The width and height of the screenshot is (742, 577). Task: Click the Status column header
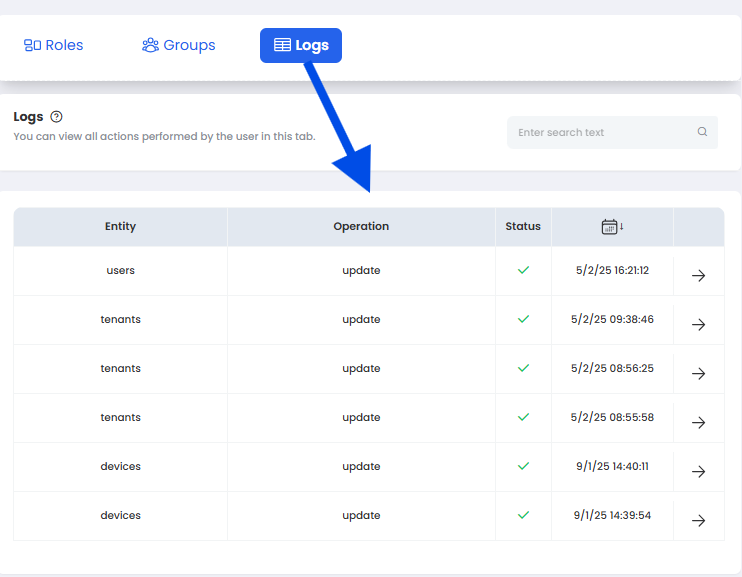[523, 226]
